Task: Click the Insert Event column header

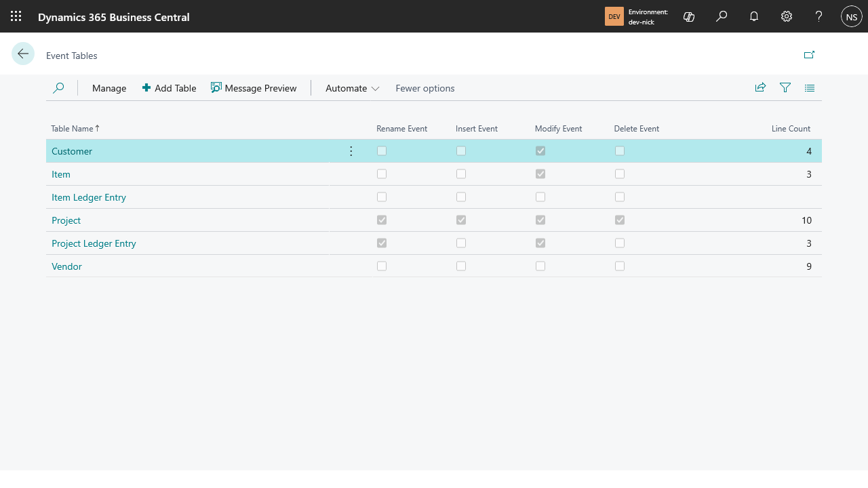Action: tap(477, 129)
